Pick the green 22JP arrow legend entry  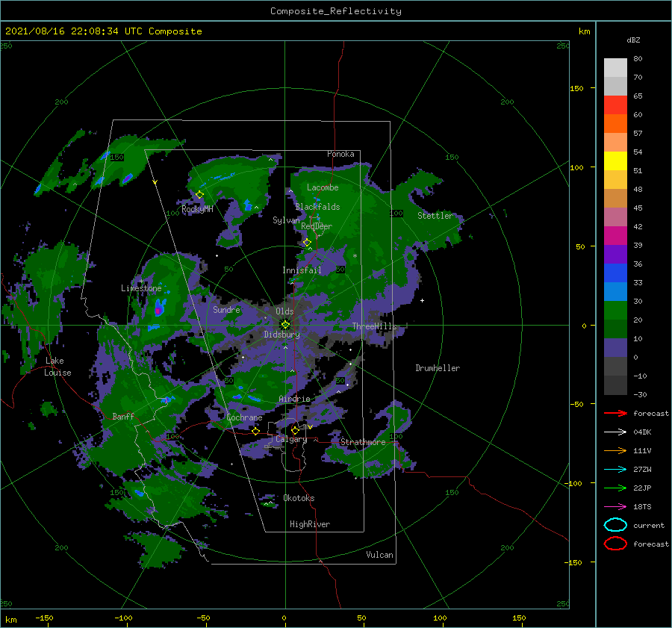click(x=615, y=488)
